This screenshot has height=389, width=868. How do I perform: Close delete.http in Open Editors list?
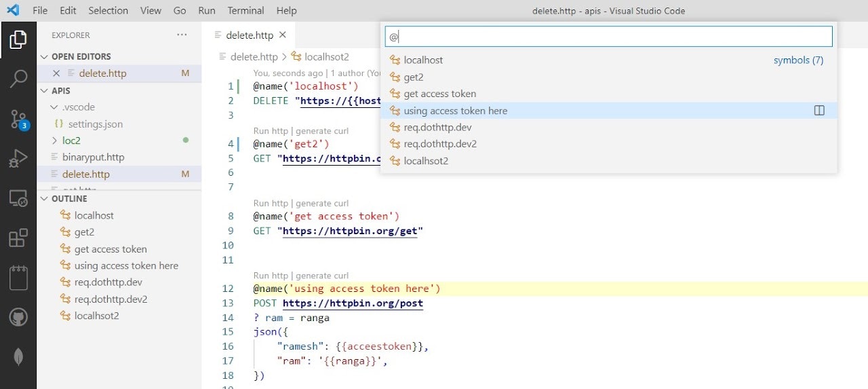56,73
